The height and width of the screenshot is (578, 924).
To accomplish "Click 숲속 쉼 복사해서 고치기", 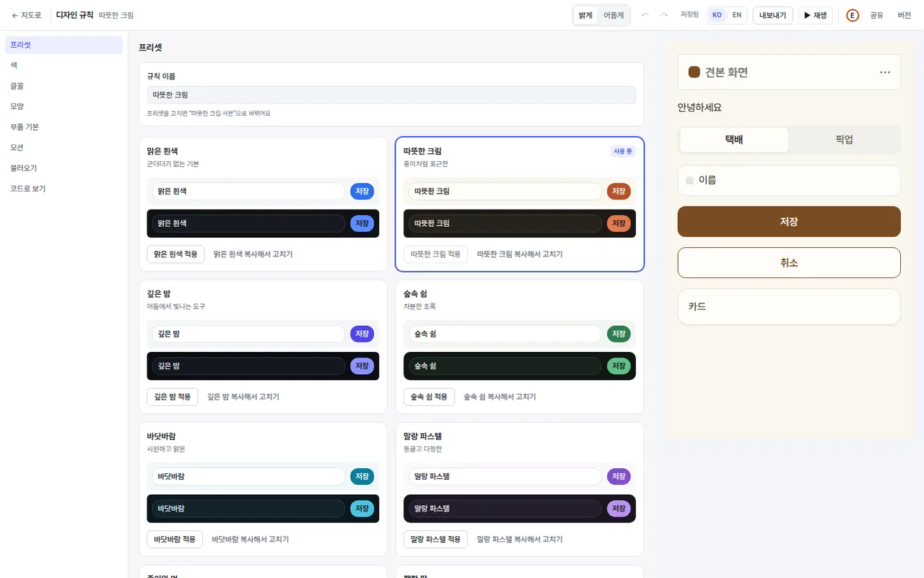I will point(500,397).
